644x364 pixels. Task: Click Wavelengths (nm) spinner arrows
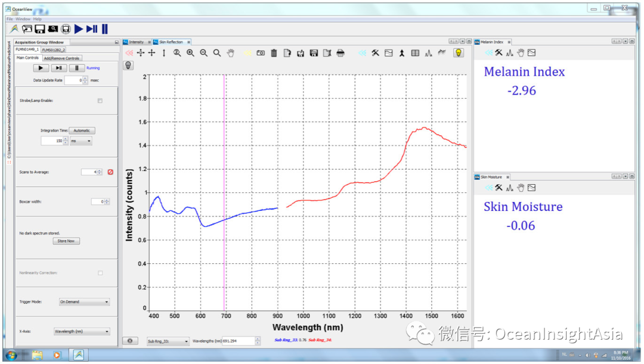pyautogui.click(x=258, y=341)
